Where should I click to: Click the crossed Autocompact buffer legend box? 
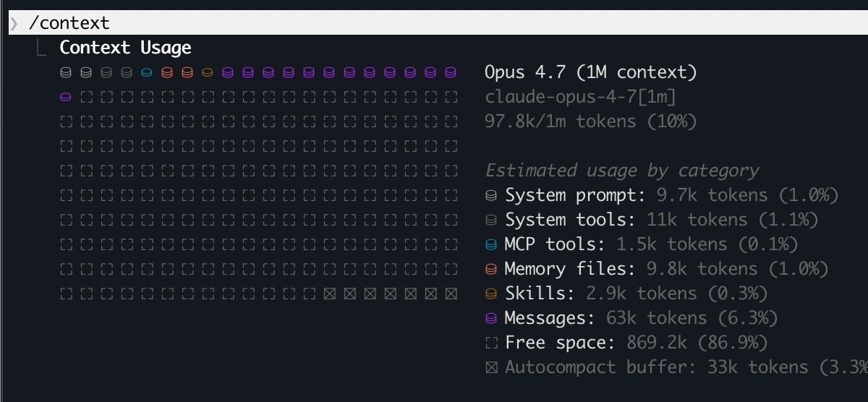[491, 367]
